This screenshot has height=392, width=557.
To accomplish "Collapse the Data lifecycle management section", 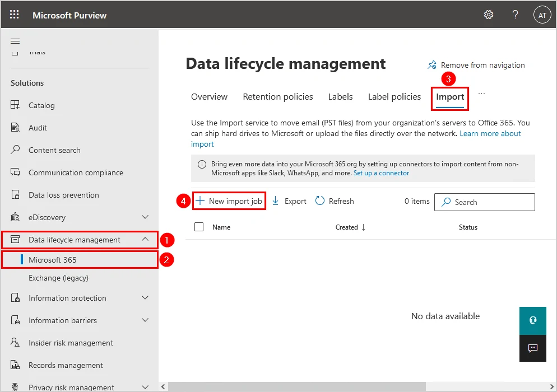I will pyautogui.click(x=145, y=239).
